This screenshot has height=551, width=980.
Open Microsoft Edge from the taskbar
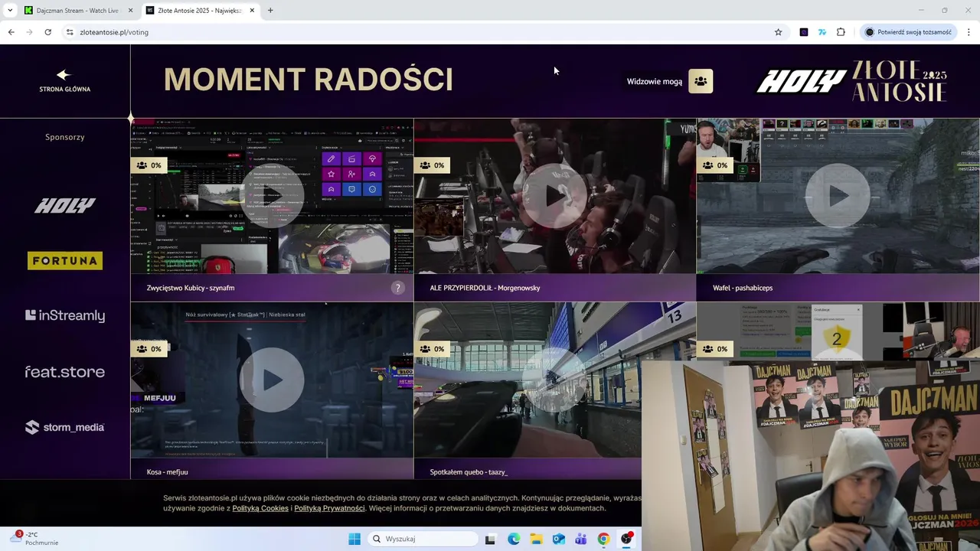(514, 539)
